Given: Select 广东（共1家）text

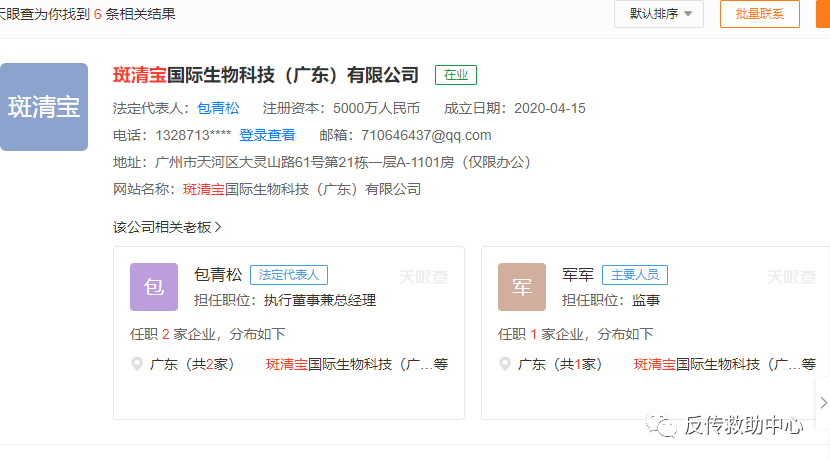Looking at the screenshot, I should (560, 364).
